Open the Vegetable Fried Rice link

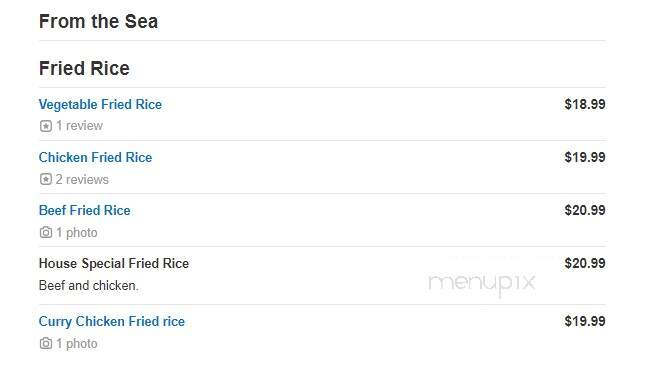pos(100,105)
